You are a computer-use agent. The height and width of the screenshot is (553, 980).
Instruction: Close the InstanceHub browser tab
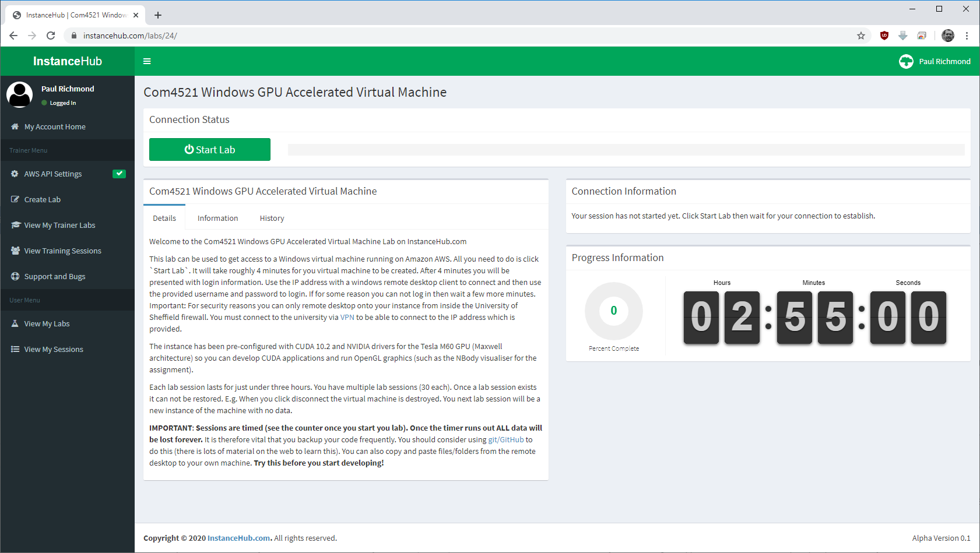[136, 15]
